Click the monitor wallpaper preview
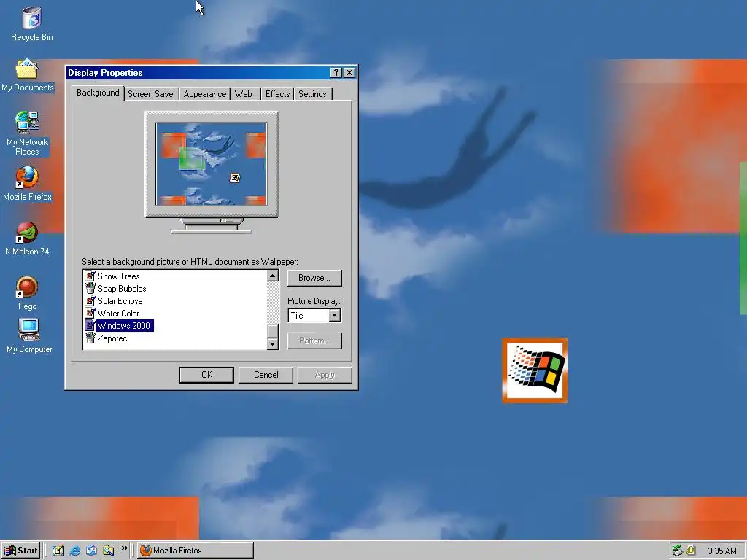 [x=211, y=164]
